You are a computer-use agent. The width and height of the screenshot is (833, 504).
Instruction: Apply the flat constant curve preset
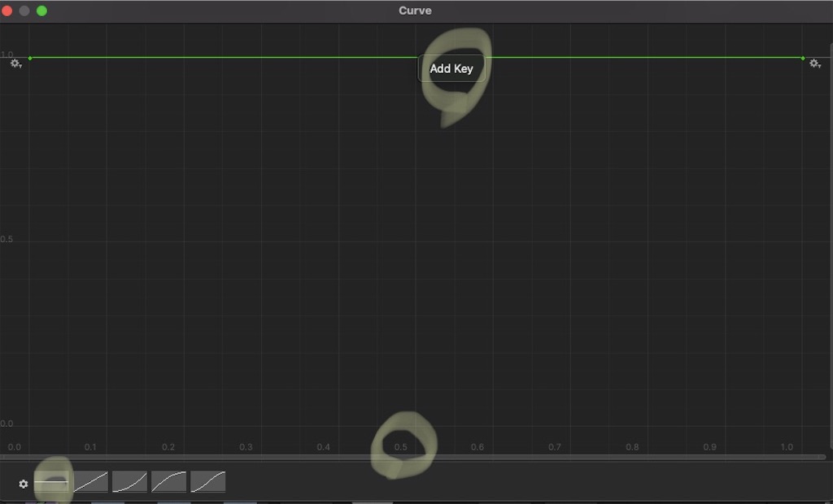point(51,482)
